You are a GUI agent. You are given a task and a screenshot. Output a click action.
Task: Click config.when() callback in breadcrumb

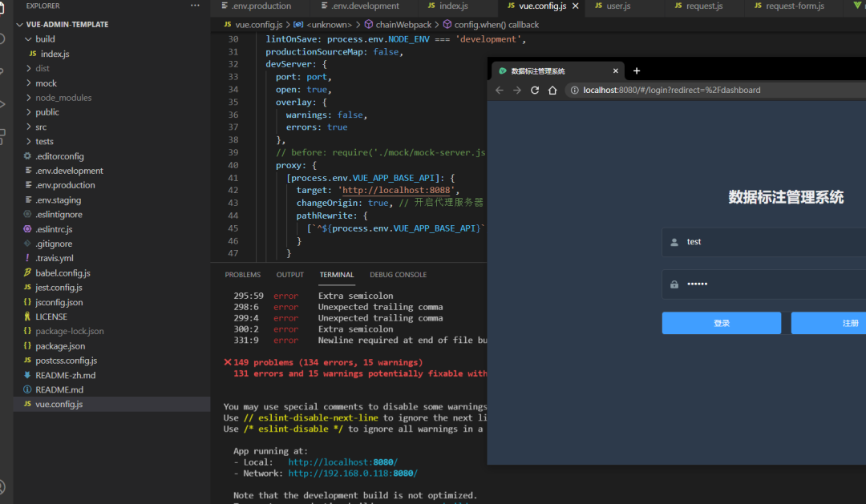click(x=496, y=24)
